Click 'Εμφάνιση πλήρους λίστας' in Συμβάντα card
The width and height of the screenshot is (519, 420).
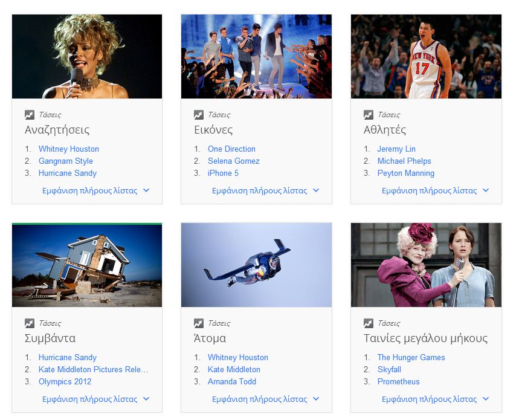[x=89, y=399]
